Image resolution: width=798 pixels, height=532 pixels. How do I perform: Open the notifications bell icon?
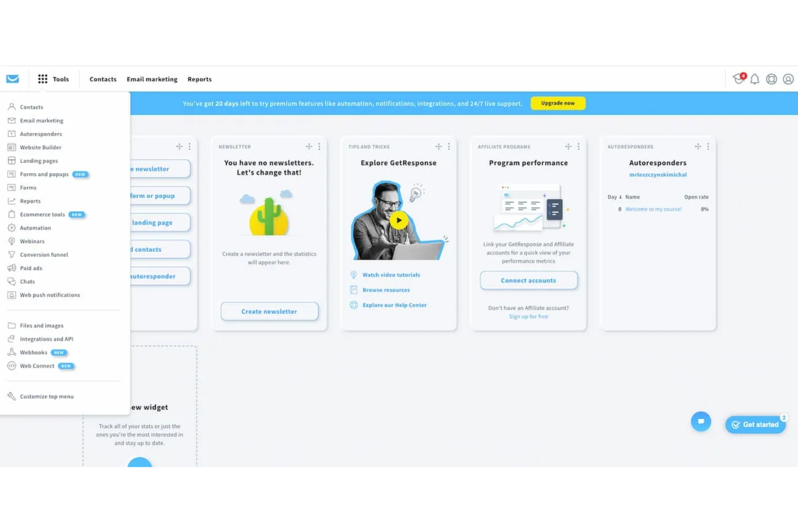pos(755,79)
